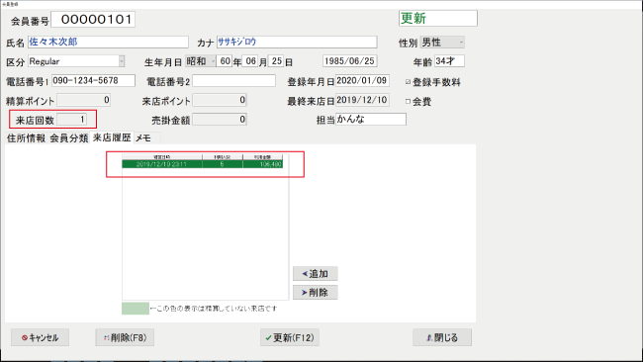
Task: Click the birth year field 60
Action: pos(225,61)
